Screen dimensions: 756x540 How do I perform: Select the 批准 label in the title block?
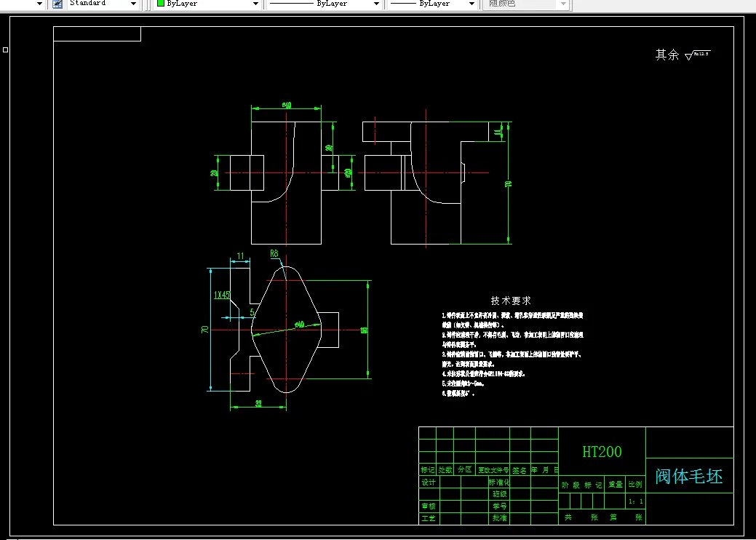tap(499, 518)
